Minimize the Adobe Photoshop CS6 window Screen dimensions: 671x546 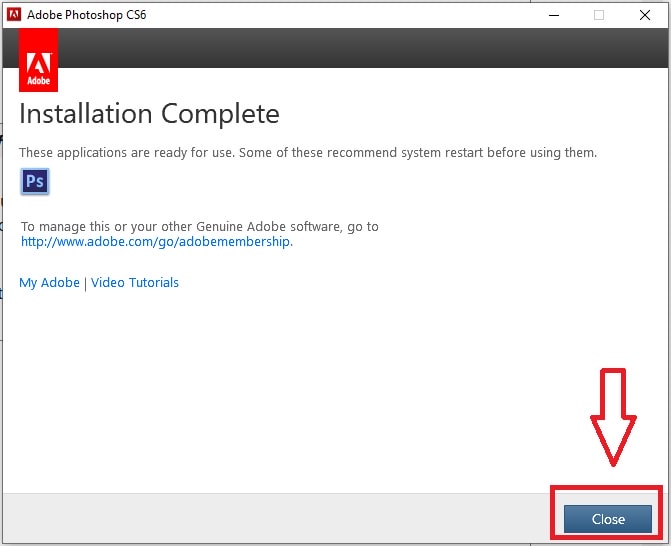pos(554,15)
